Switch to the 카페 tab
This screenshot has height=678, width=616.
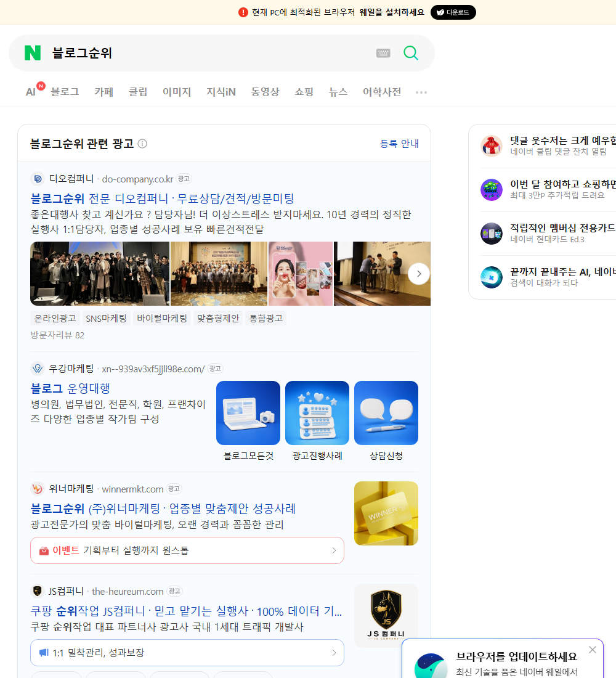[x=103, y=92]
